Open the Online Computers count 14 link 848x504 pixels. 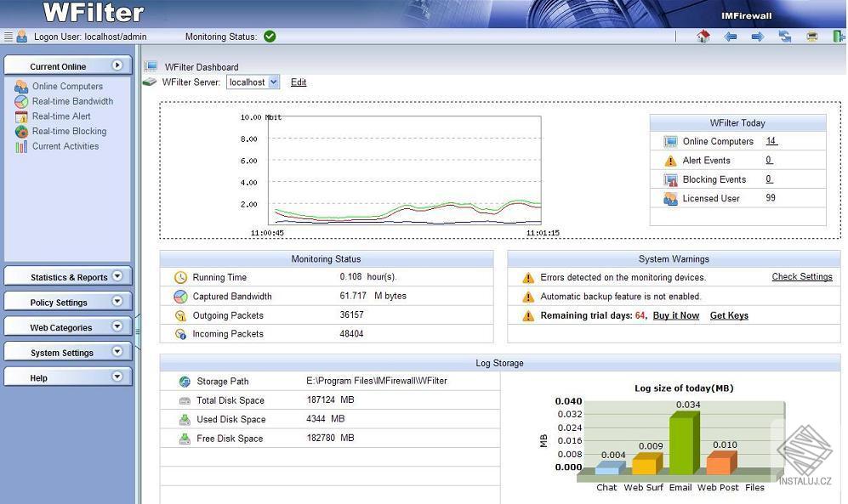[x=771, y=140]
